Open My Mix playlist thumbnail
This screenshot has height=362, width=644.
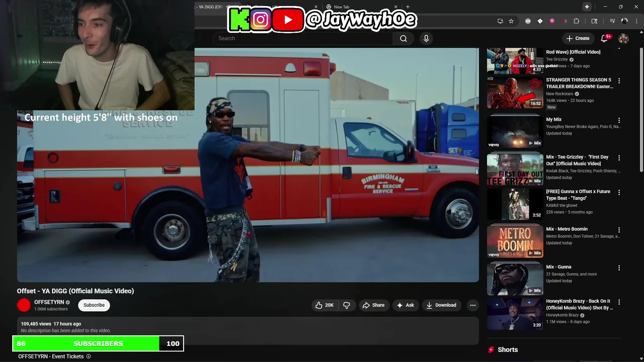(515, 132)
